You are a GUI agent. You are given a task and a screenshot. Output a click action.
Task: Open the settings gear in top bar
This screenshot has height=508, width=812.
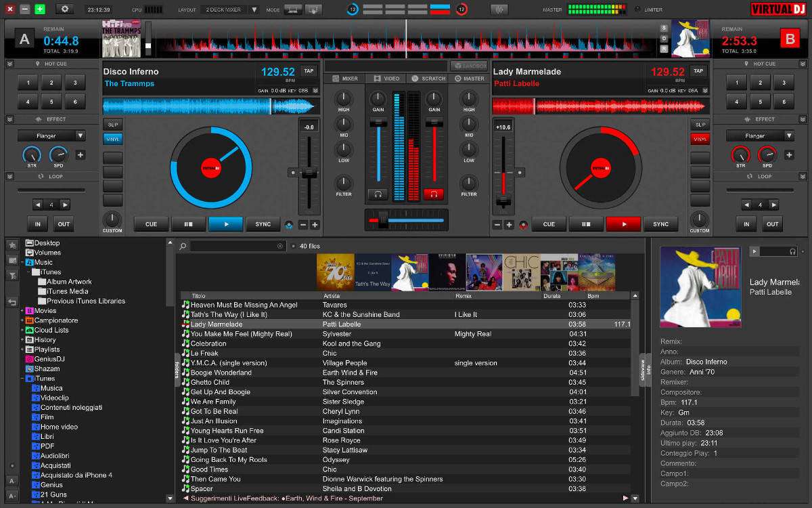pos(65,9)
